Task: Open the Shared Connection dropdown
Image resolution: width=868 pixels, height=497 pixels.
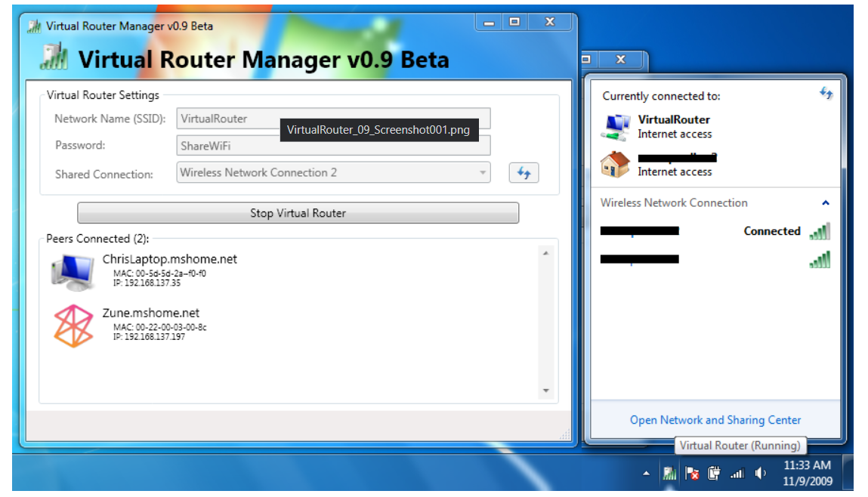Action: [x=333, y=173]
